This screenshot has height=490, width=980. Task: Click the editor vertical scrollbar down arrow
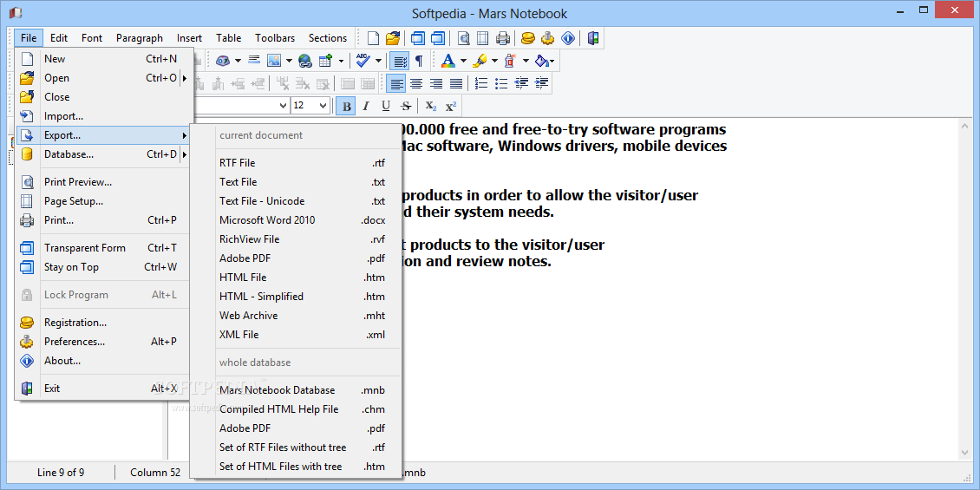click(x=964, y=453)
